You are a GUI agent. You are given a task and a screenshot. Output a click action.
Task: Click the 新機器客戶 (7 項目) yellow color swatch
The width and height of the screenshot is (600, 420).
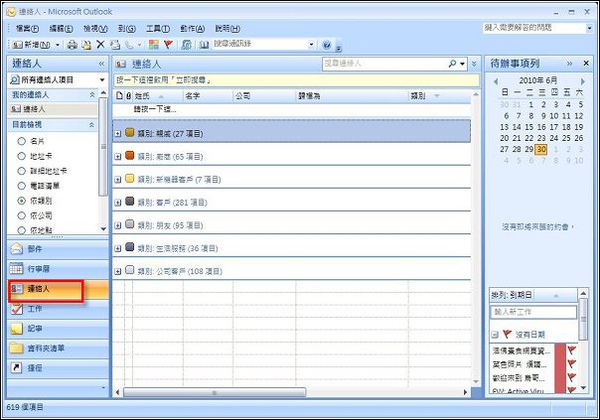point(130,178)
